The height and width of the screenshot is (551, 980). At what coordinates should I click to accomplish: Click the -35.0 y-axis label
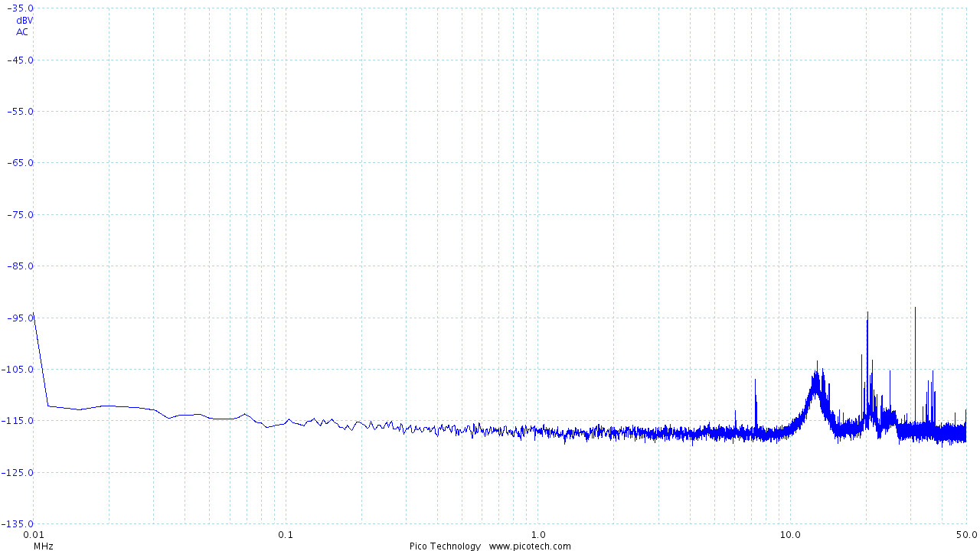point(21,8)
